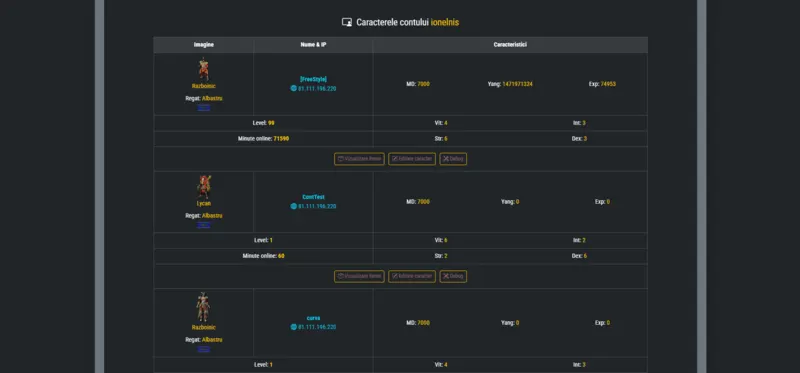Click Debug button under ContTest character
This screenshot has width=800, height=373.
453,276
